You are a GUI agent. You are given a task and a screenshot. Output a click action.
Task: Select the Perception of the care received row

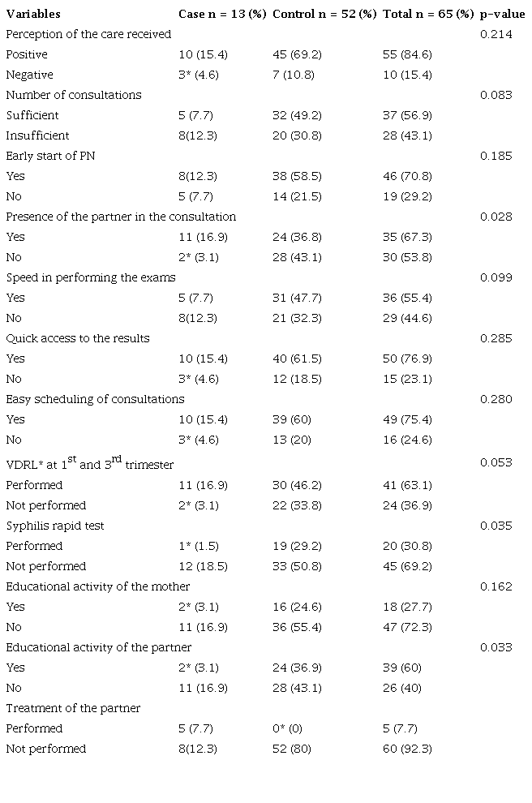pos(88,34)
